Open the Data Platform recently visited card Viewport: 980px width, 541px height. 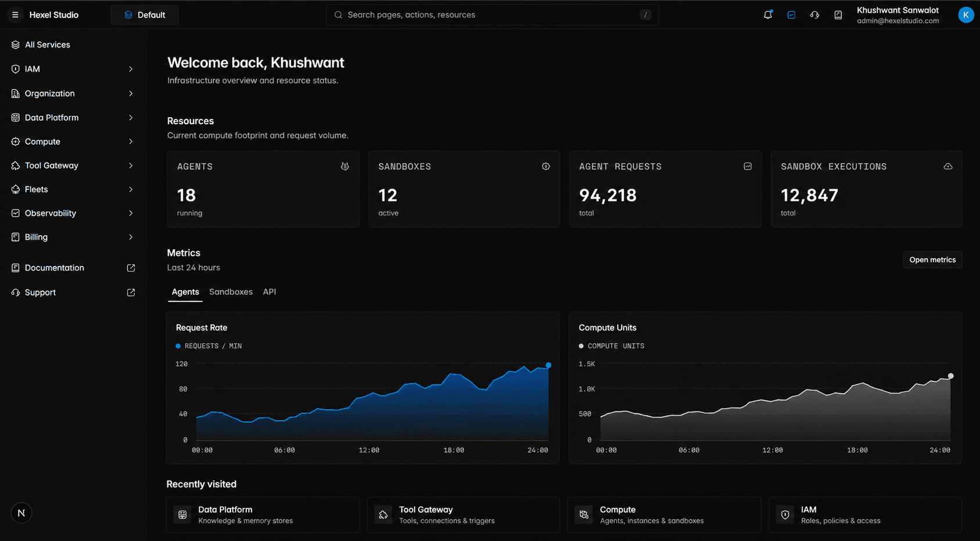tap(263, 515)
